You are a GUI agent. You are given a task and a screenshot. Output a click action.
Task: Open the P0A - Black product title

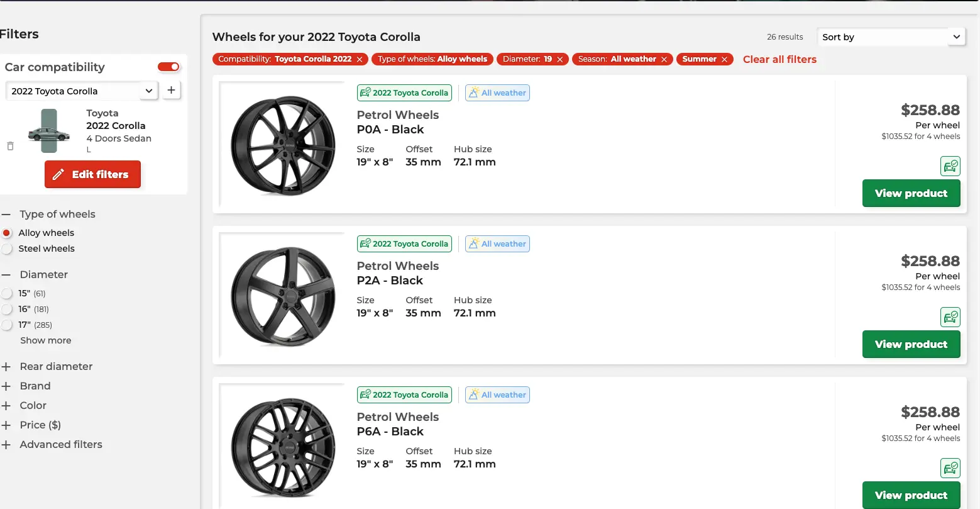[390, 130]
